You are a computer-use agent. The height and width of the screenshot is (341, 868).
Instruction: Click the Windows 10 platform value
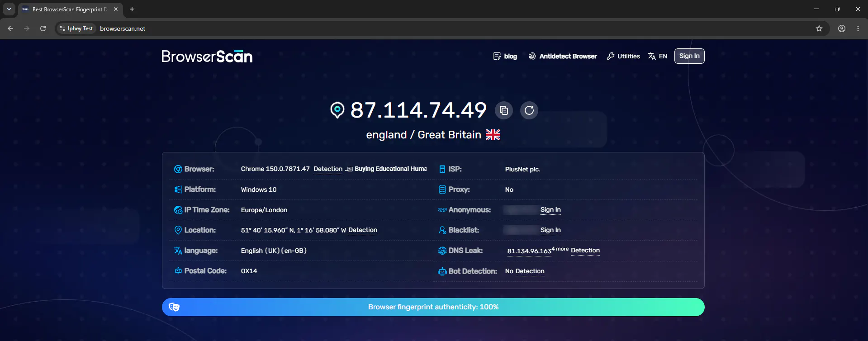point(259,189)
